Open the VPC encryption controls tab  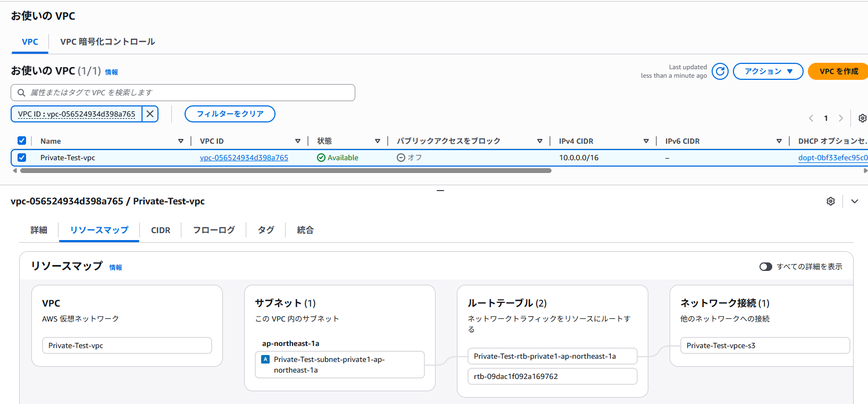(107, 42)
